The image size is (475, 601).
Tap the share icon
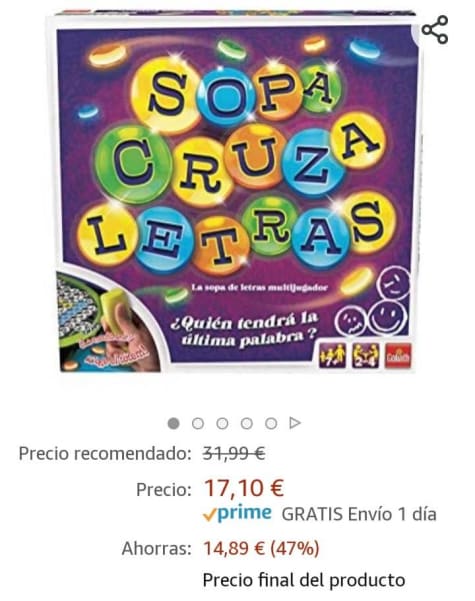tap(435, 30)
